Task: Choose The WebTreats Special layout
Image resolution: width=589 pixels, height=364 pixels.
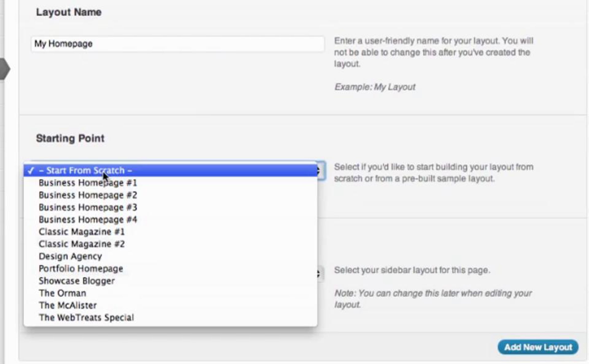Action: click(x=171, y=318)
